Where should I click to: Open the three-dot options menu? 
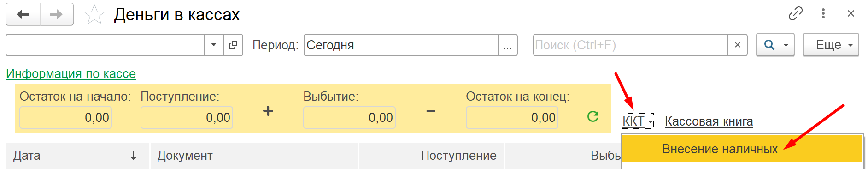[823, 14]
